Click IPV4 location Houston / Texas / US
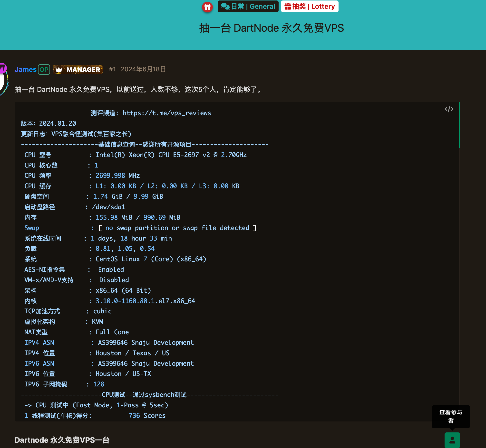 tap(132, 353)
